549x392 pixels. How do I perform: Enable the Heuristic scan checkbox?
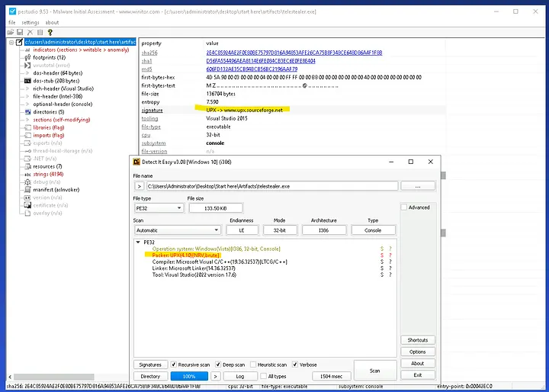253,365
